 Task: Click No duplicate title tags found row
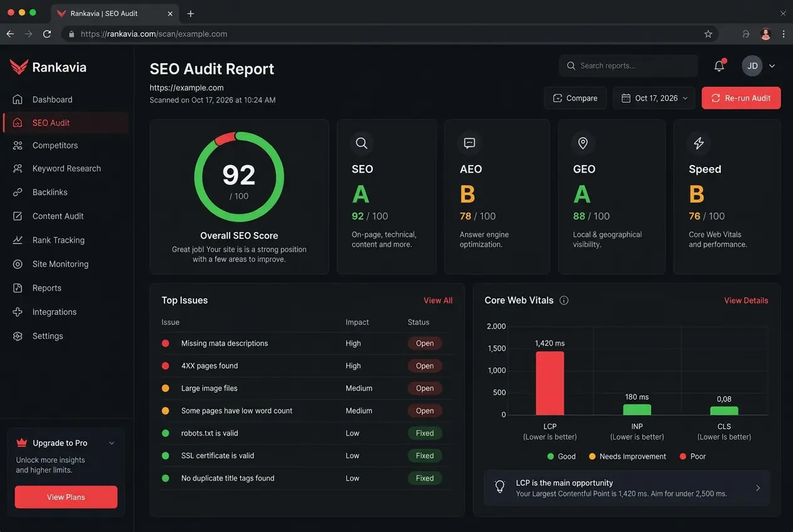(307, 478)
